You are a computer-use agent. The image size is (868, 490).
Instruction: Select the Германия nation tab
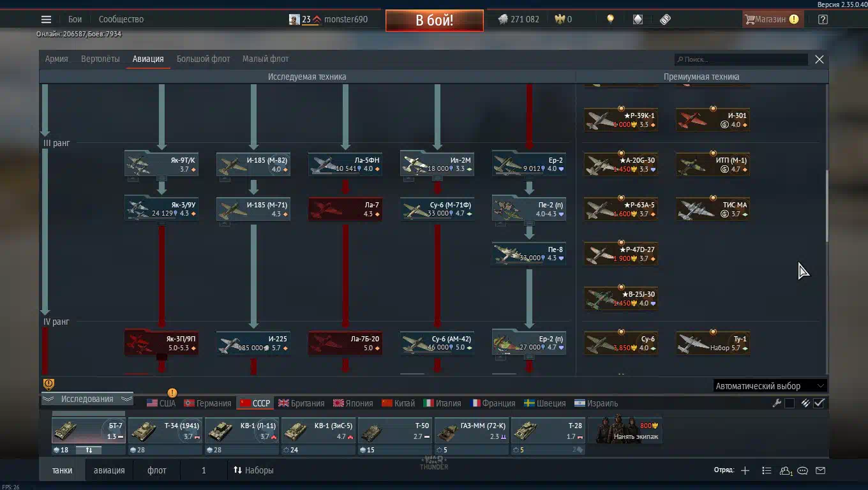point(207,403)
